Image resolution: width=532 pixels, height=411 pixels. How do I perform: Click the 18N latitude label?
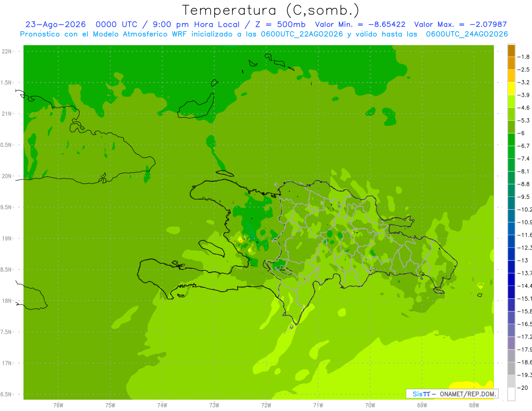7,301
